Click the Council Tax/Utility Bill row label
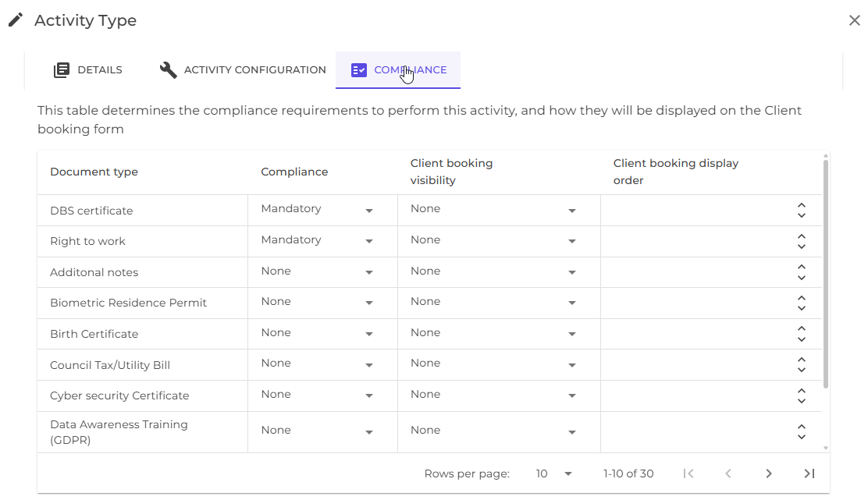The height and width of the screenshot is (500, 868). click(110, 365)
